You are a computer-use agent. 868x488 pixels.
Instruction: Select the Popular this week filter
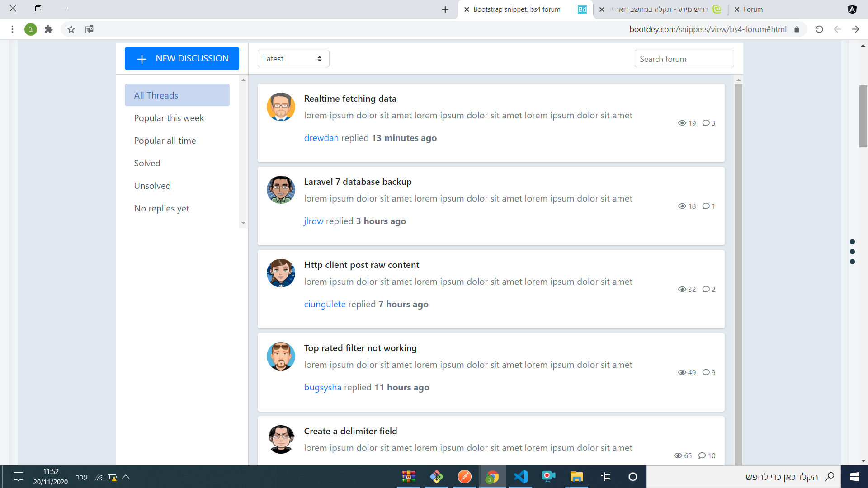point(169,118)
